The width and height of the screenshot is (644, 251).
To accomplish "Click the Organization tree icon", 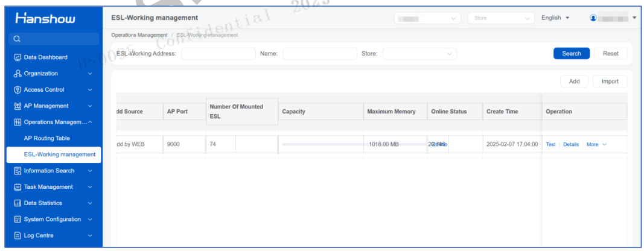I will pyautogui.click(x=18, y=74).
